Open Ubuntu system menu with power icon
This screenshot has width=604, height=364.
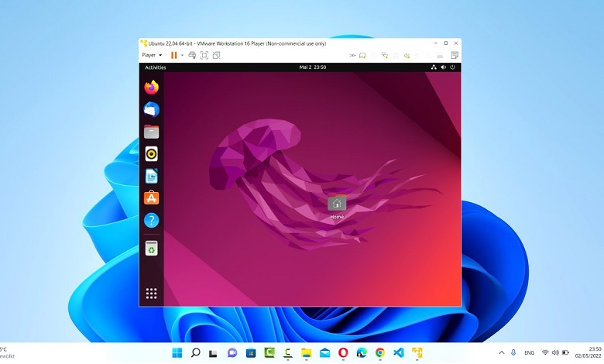[x=452, y=67]
